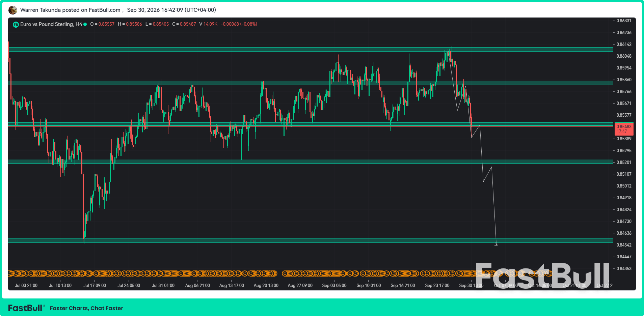Click time axis label Sep 23 17:00
The image size is (644, 316).
pos(437,285)
